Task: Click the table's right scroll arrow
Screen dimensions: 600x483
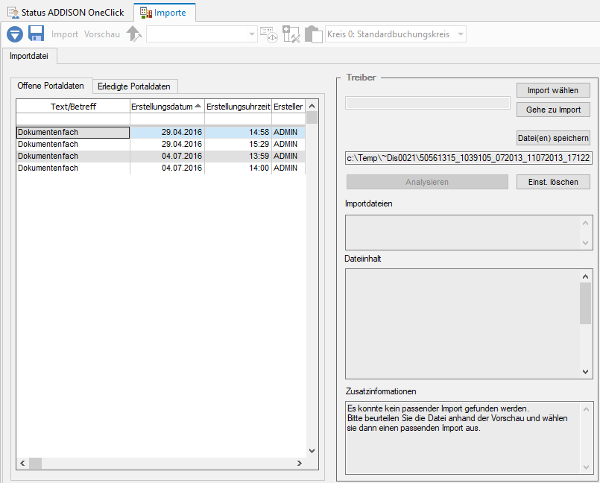Action: click(x=299, y=463)
